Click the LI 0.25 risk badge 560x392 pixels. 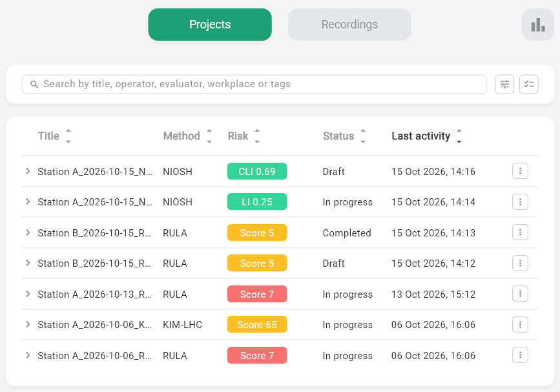pos(257,201)
